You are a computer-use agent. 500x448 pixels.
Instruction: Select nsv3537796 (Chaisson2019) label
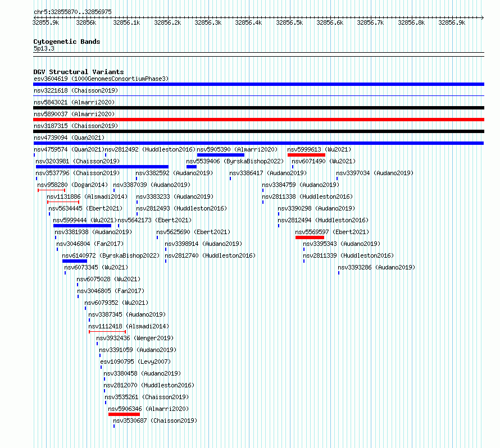(78, 173)
